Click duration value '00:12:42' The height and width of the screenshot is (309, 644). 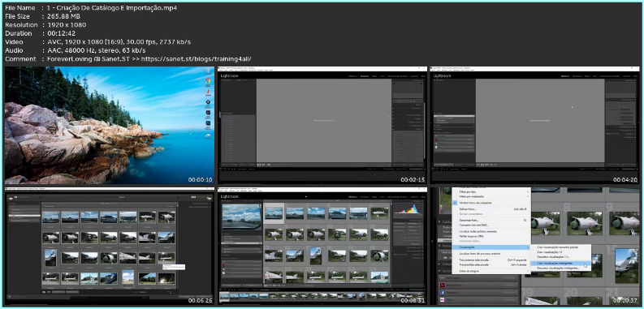pos(62,33)
